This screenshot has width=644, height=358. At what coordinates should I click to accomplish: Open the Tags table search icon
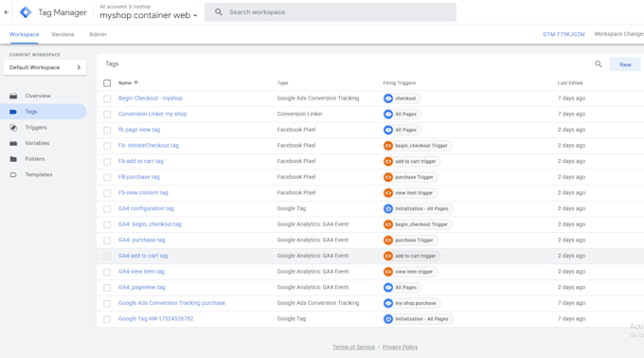(599, 64)
